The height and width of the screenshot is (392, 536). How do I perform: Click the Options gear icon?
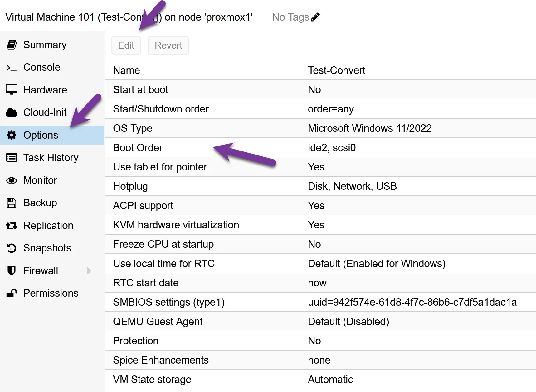point(12,135)
